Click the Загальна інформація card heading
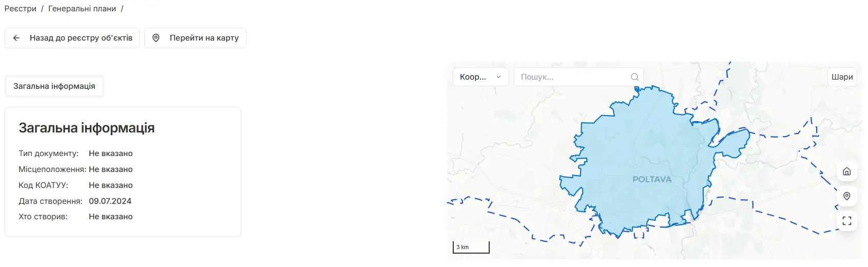 click(x=87, y=128)
